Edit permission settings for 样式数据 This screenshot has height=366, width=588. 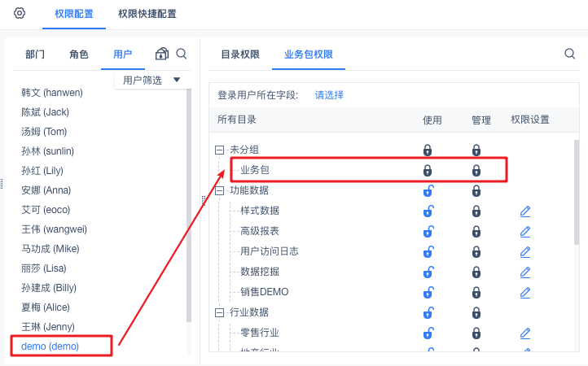tap(525, 211)
